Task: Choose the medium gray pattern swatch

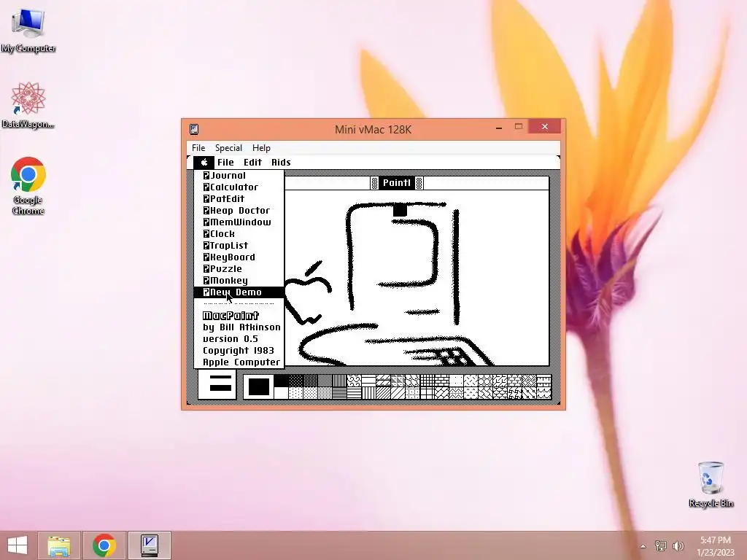Action: (x=325, y=381)
